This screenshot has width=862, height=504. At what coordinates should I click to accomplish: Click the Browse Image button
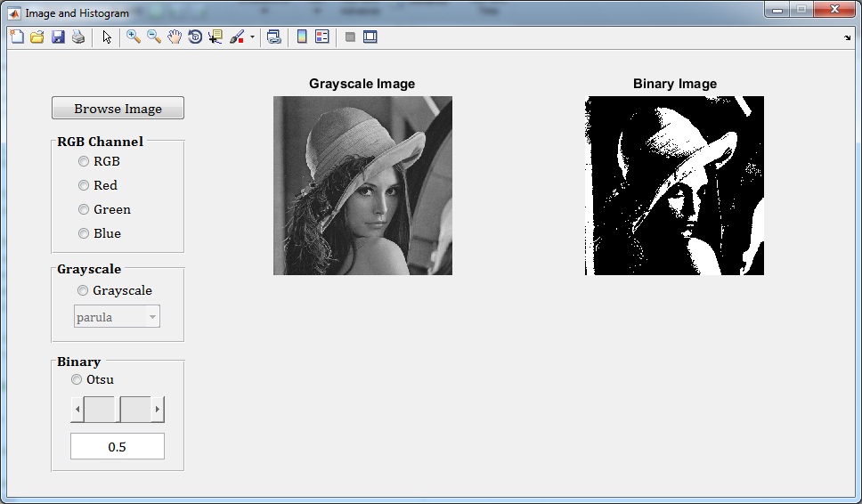point(118,109)
